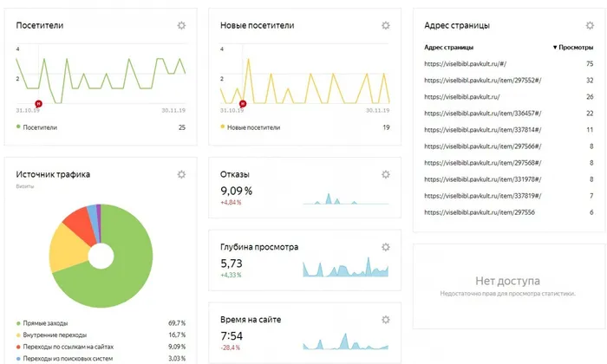
Task: Select Переходы из поисковых систем legend entry
Action: coord(64,359)
